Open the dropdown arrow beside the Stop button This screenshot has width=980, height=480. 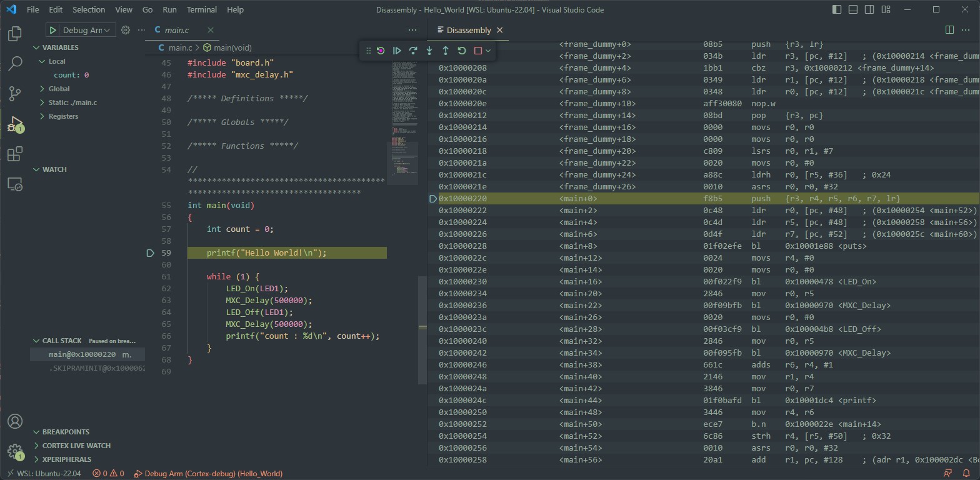click(x=488, y=51)
